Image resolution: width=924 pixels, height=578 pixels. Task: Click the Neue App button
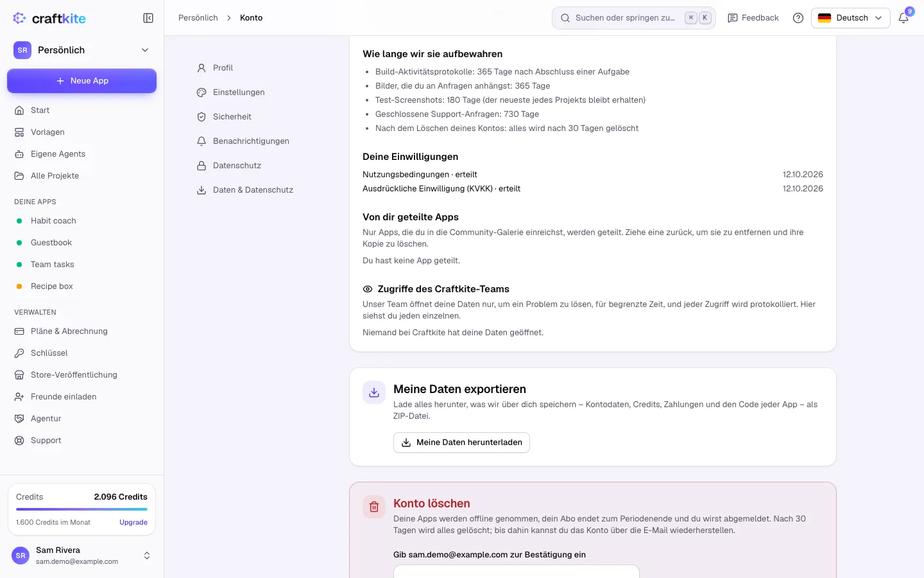click(81, 81)
